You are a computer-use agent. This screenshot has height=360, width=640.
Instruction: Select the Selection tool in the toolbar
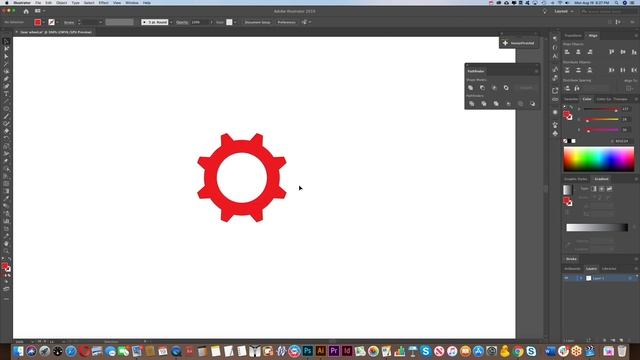point(6,41)
